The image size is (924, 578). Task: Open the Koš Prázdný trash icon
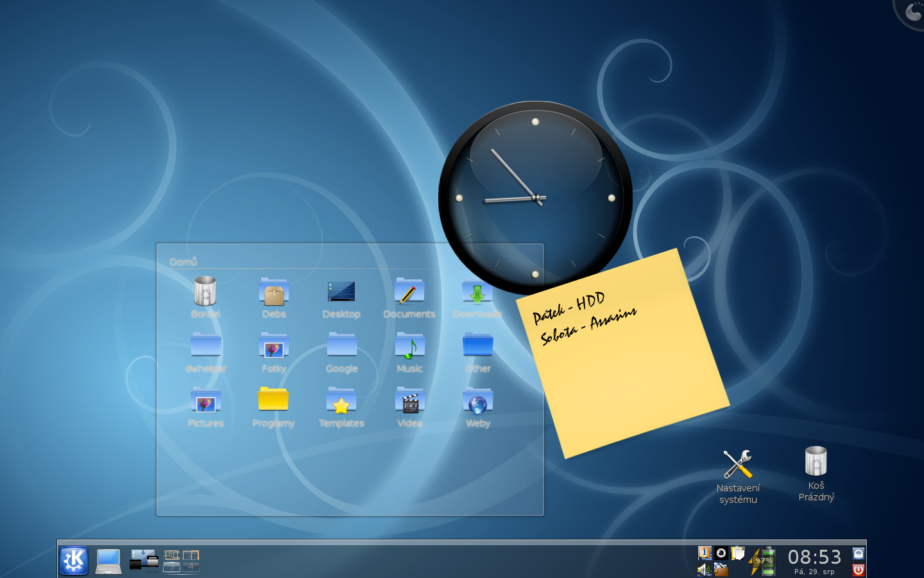point(816,474)
